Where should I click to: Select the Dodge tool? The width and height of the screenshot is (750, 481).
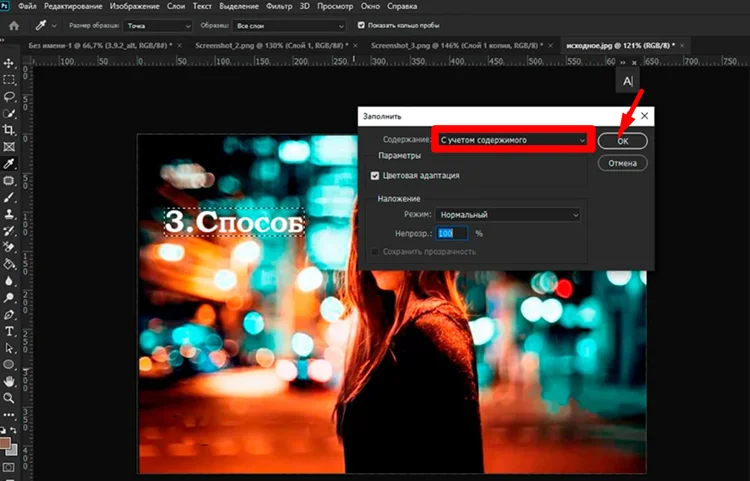[x=9, y=297]
